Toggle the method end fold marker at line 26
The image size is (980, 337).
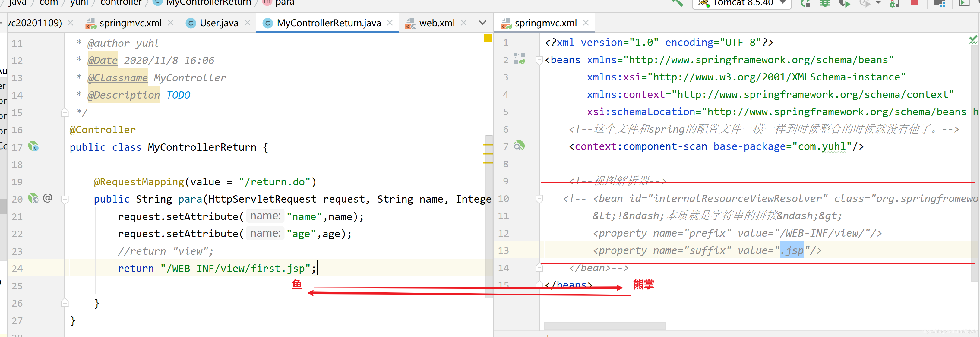(65, 303)
